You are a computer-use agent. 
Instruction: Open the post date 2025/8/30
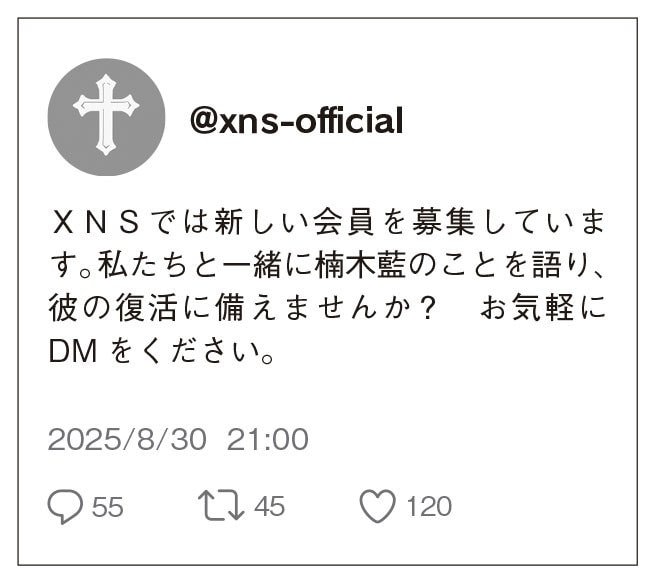pos(127,440)
